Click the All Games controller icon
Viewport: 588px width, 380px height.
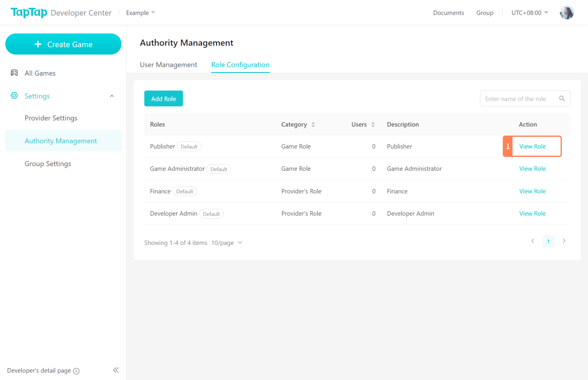(x=14, y=73)
